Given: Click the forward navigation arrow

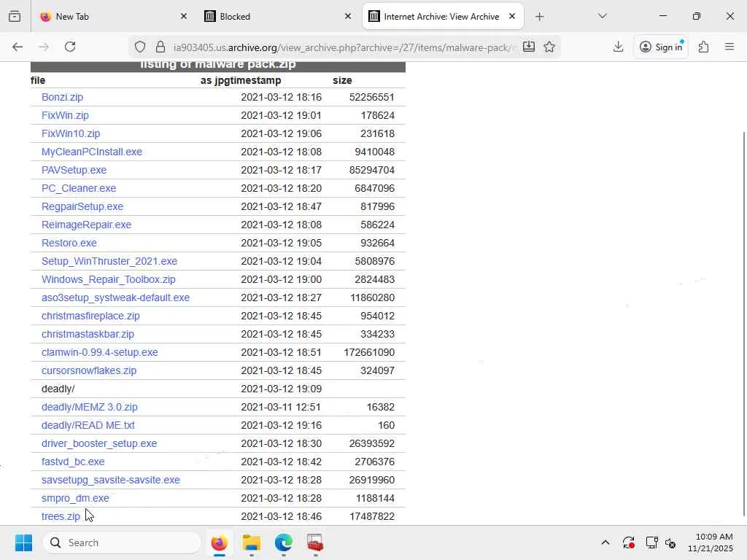Looking at the screenshot, I should tap(44, 47).
